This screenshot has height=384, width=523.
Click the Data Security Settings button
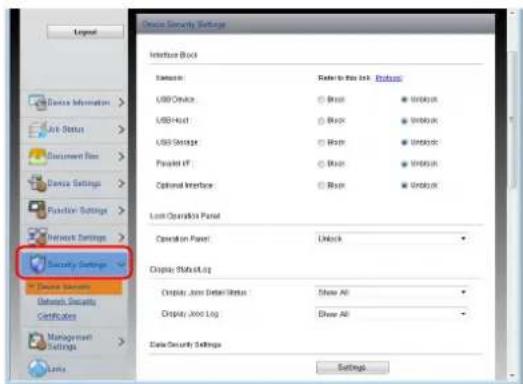point(352,367)
